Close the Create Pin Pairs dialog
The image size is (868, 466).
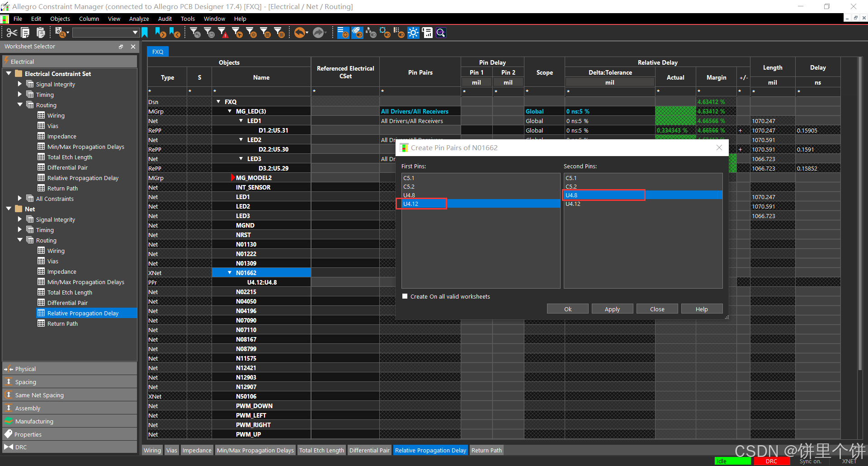[719, 147]
